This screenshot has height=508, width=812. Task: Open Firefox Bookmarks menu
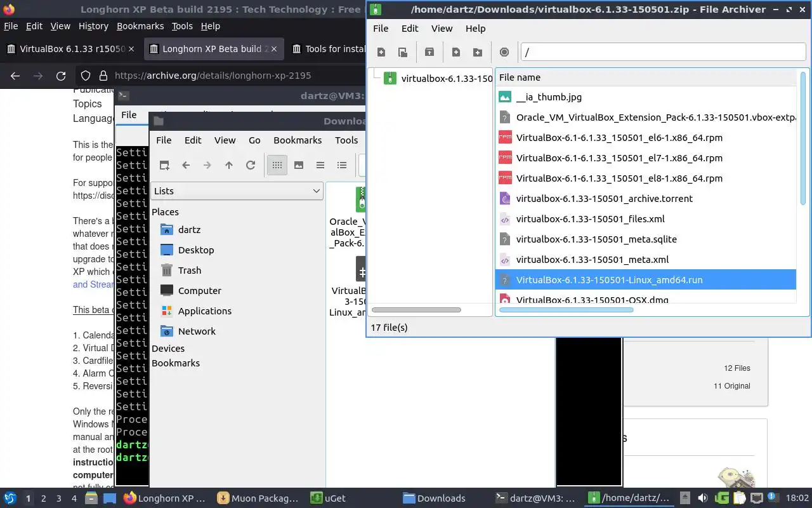point(140,26)
